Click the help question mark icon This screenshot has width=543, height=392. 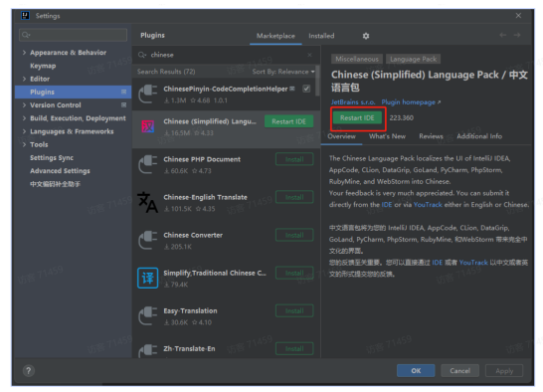point(29,371)
